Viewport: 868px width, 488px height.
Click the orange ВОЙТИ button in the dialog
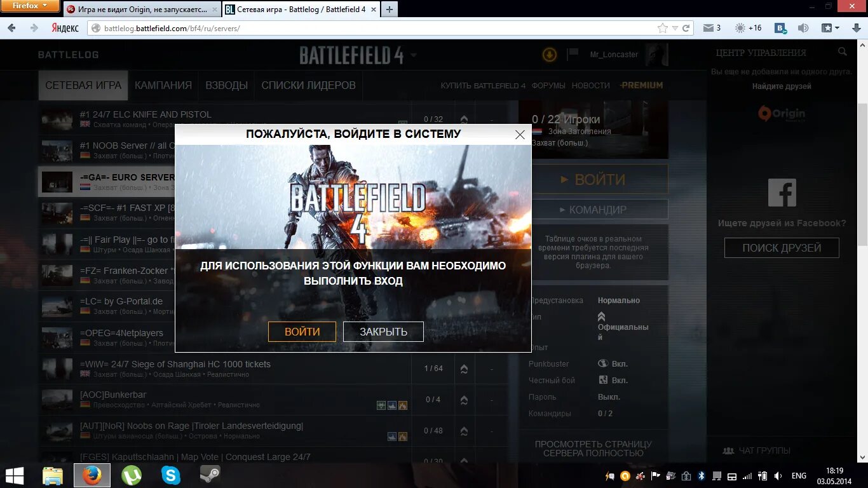(302, 332)
